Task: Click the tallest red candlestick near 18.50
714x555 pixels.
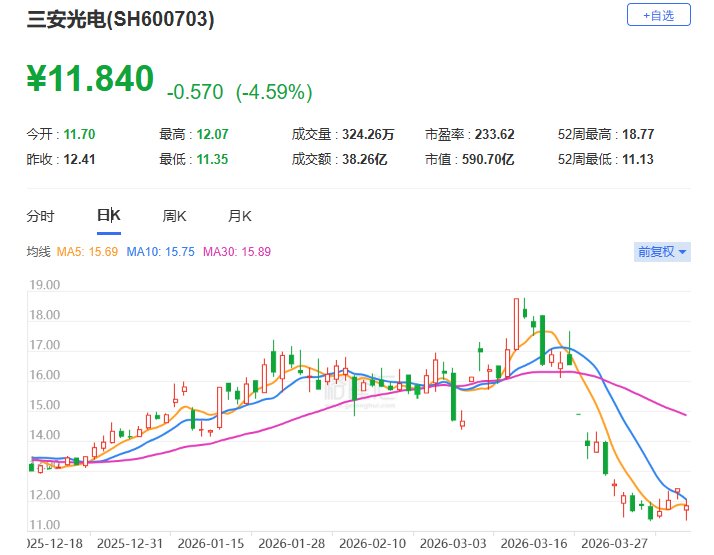Action: tap(516, 324)
